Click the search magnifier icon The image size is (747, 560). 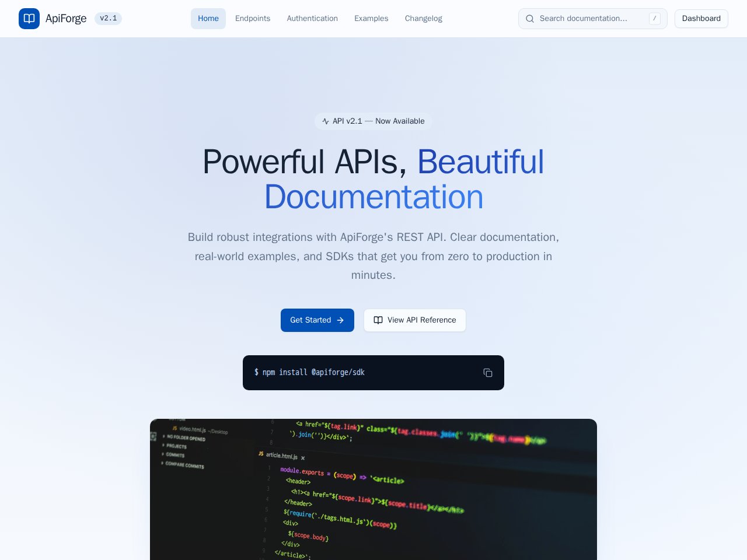pyautogui.click(x=530, y=19)
